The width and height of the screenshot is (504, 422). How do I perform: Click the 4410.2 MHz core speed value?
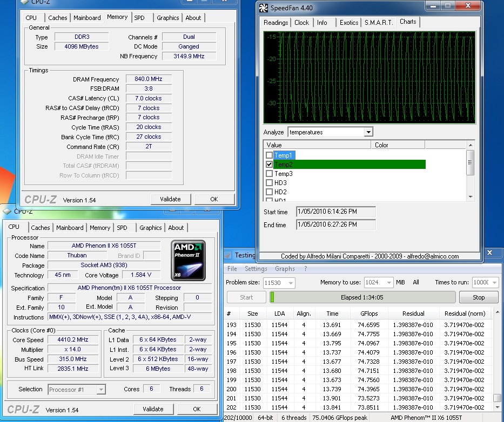pyautogui.click(x=73, y=340)
